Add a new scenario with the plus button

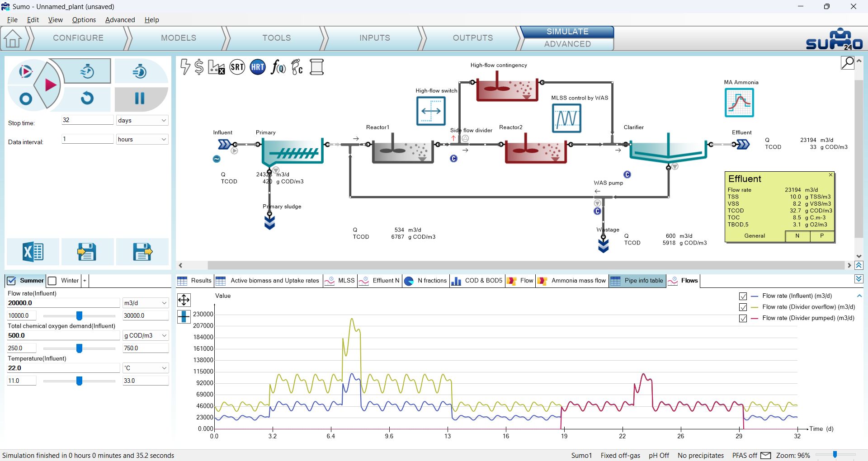[85, 281]
